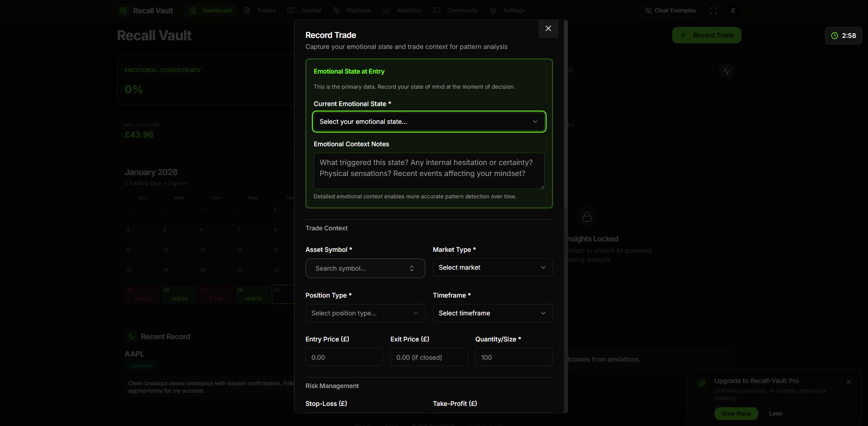Open Settings with the gear icon
The image size is (868, 426).
point(493,10)
